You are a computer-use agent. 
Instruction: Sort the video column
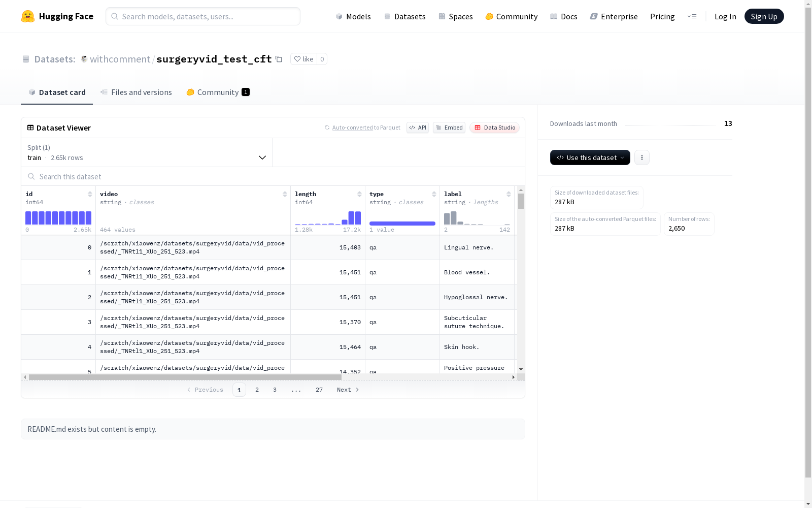pos(285,194)
